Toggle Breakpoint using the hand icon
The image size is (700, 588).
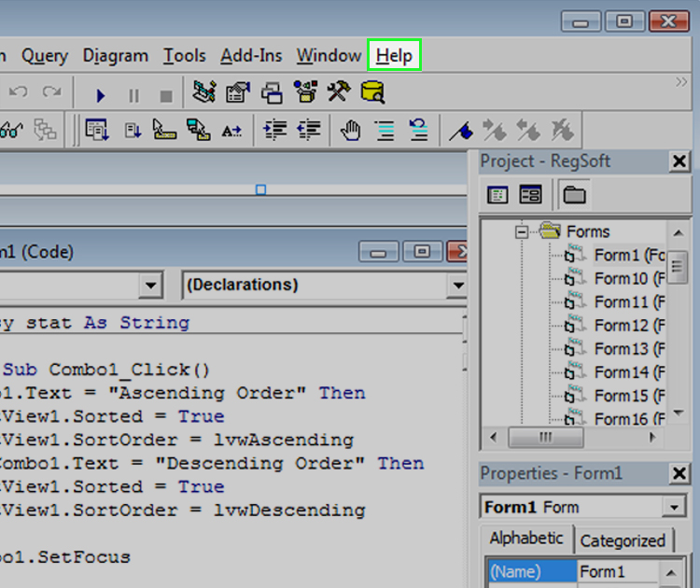[351, 131]
